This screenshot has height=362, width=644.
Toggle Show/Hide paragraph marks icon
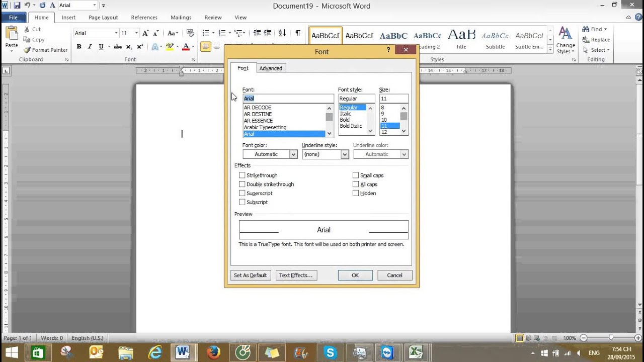tap(298, 33)
